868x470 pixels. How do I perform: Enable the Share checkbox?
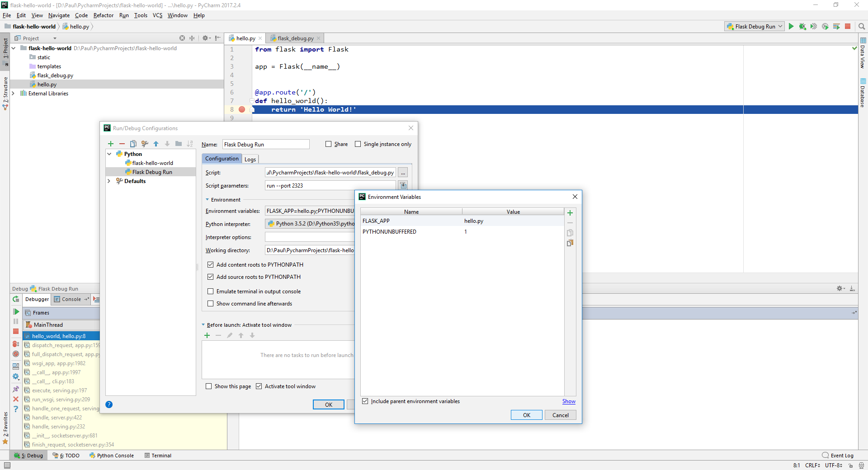tap(328, 144)
